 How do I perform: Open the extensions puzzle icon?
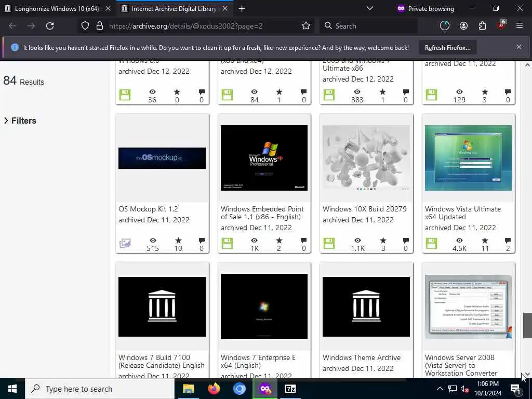(x=482, y=26)
